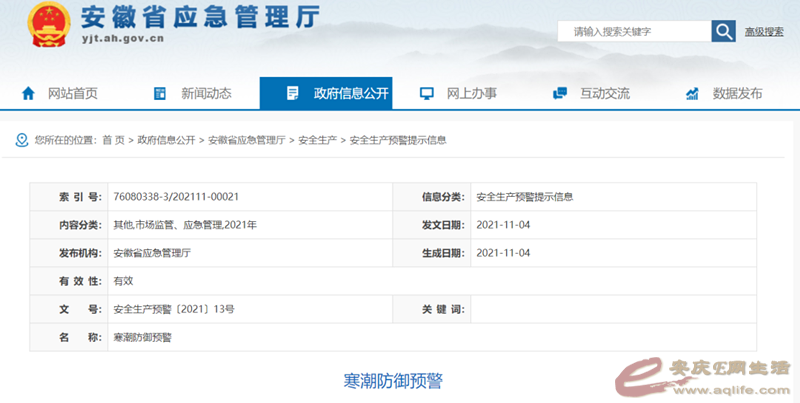Click 政府信息公开 breadcrumb link
Viewport: 800px width, 403px height.
tap(166, 140)
